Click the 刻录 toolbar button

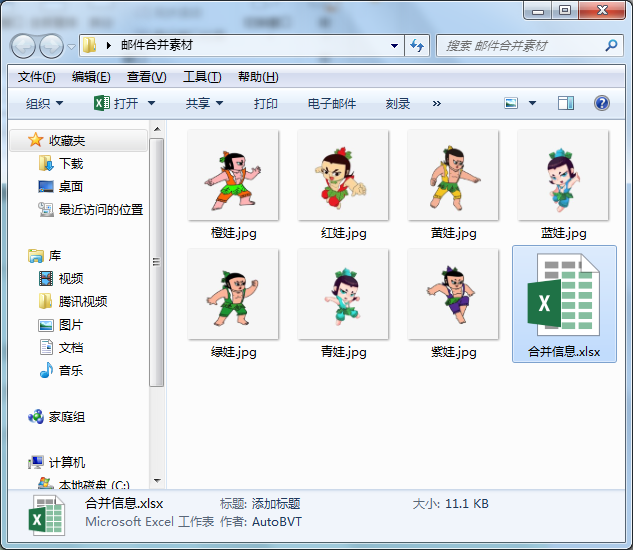pyautogui.click(x=397, y=103)
